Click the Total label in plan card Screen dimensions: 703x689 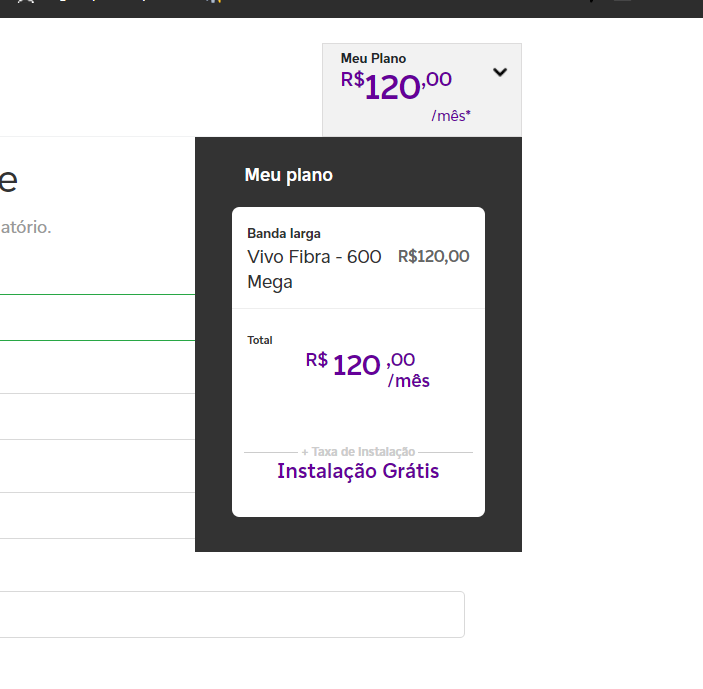click(x=260, y=340)
